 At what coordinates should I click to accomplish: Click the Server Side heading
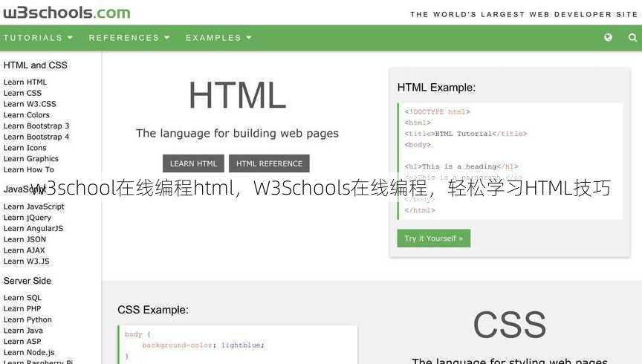click(x=27, y=281)
